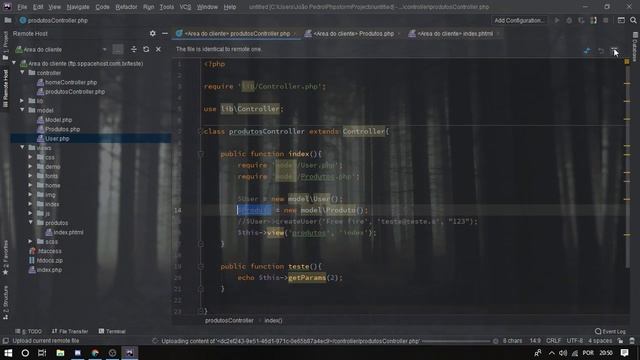The height and width of the screenshot is (360, 640).
Task: Open Windows notification center icon
Action: click(624, 353)
